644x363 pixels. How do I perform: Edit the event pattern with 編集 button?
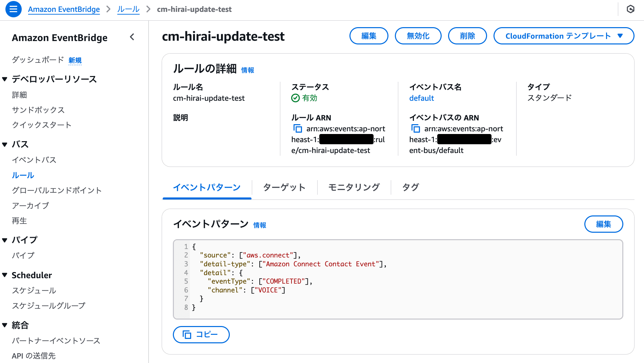coord(603,224)
